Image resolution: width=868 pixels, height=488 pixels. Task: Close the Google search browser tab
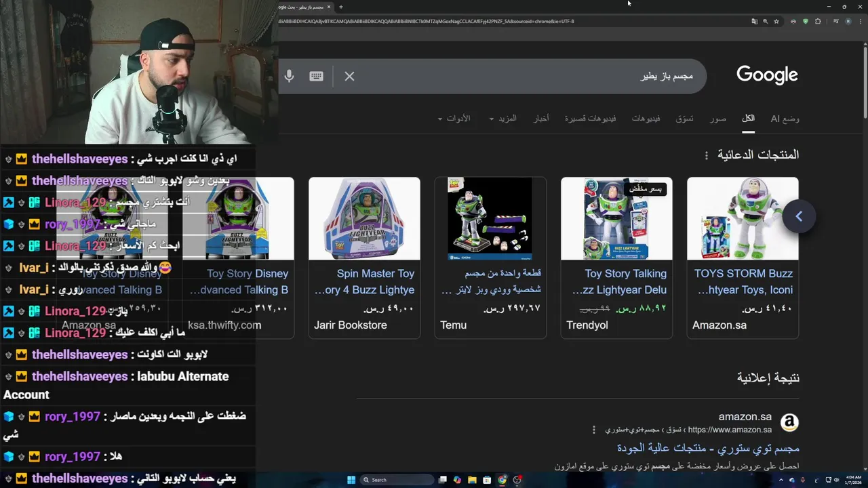329,7
